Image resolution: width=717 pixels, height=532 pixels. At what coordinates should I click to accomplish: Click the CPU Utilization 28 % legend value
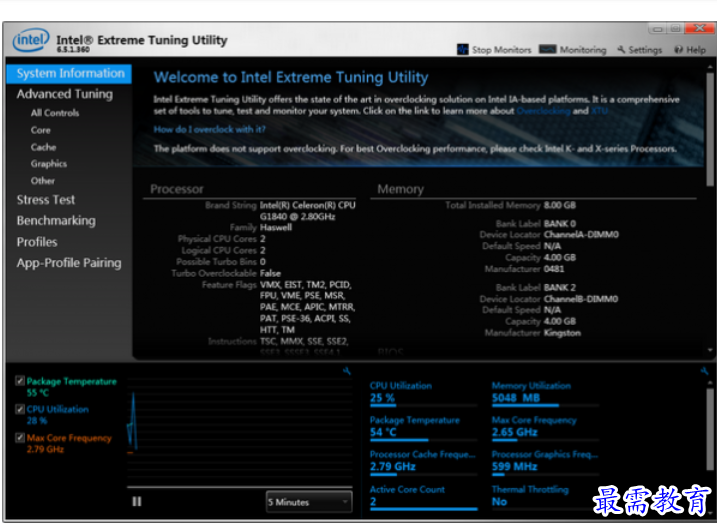(x=37, y=420)
